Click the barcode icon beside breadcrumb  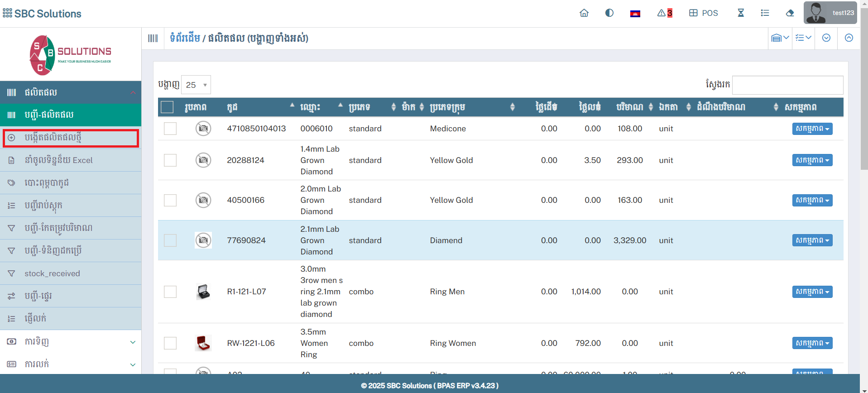click(x=153, y=38)
